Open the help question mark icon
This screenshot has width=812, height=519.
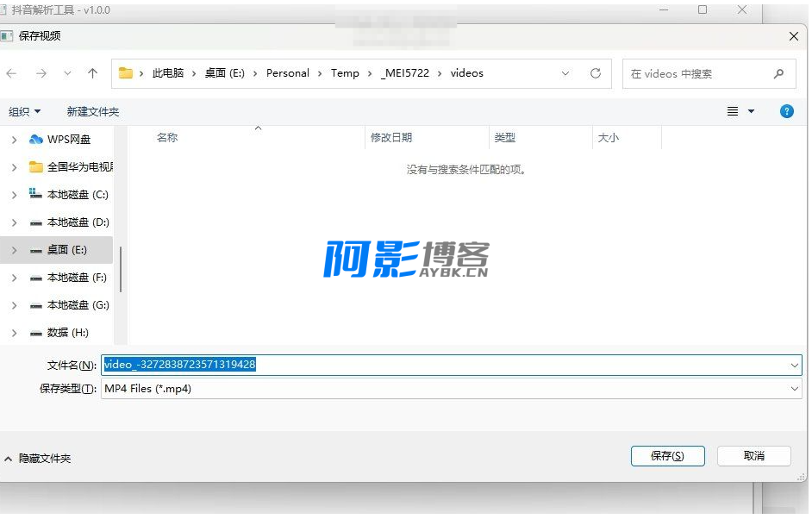pyautogui.click(x=786, y=111)
